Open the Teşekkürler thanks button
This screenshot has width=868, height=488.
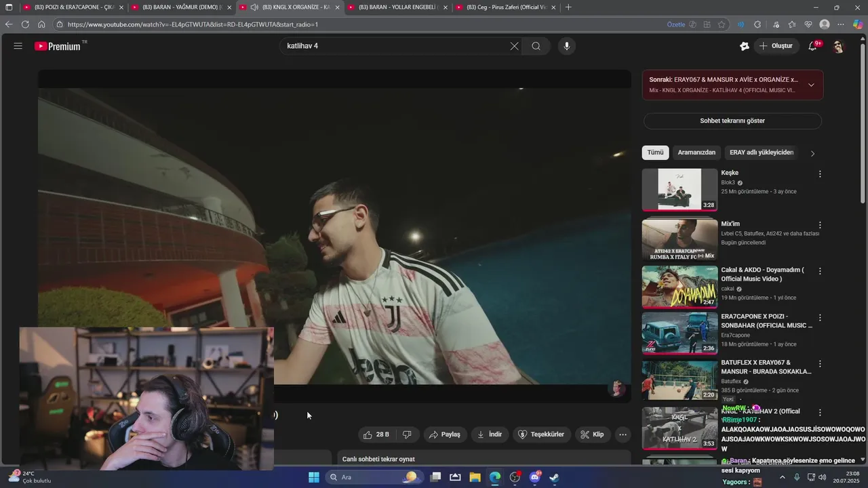click(x=541, y=434)
